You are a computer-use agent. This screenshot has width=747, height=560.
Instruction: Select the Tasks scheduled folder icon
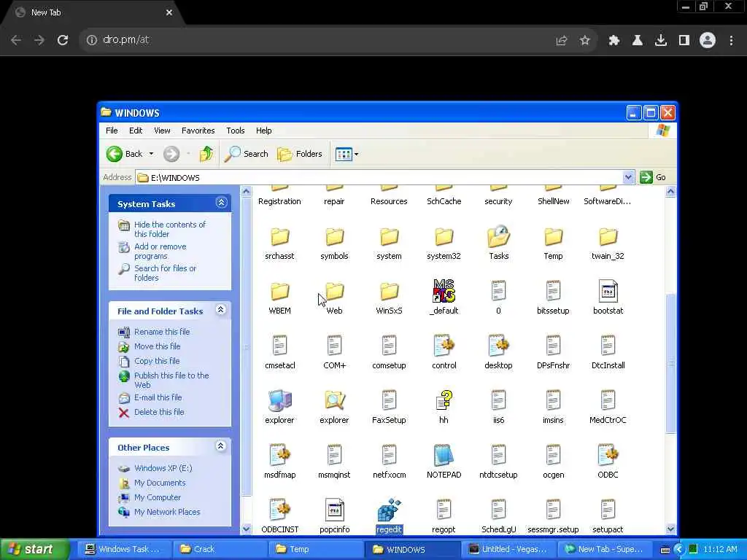[x=498, y=237]
